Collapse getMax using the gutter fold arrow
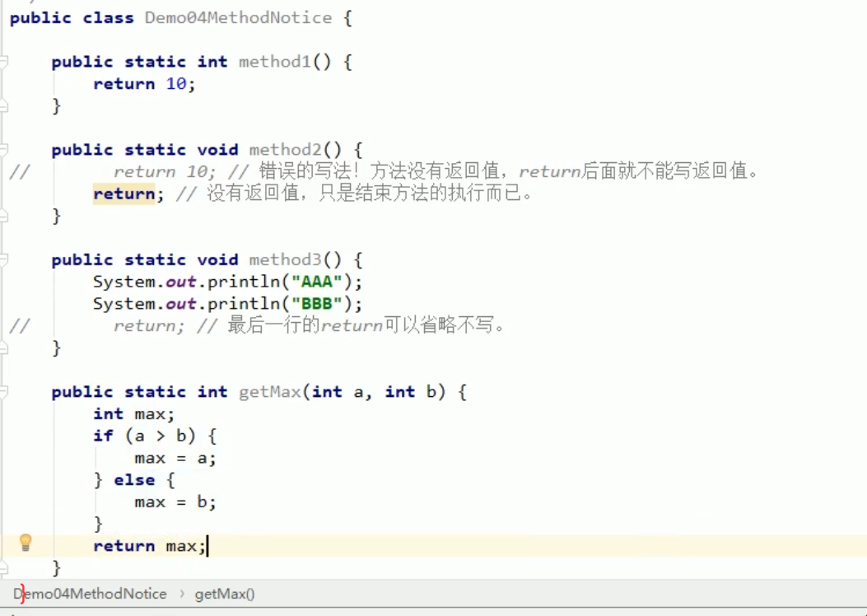The width and height of the screenshot is (867, 616). pyautogui.click(x=3, y=391)
